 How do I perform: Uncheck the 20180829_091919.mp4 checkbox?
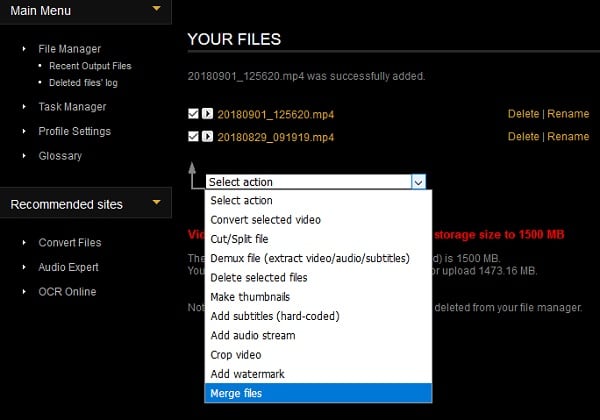[x=193, y=136]
